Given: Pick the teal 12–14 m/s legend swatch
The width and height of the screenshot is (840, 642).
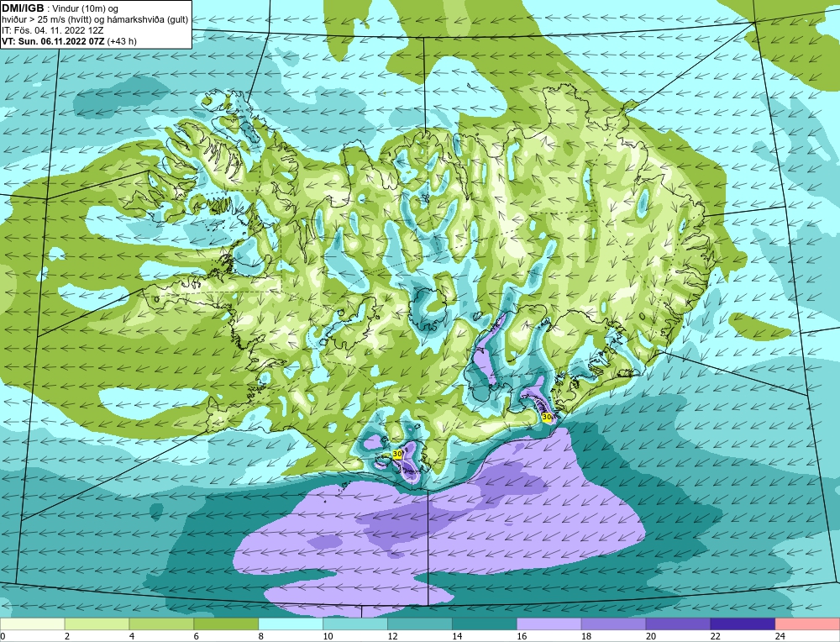Looking at the screenshot, I should coord(419,624).
